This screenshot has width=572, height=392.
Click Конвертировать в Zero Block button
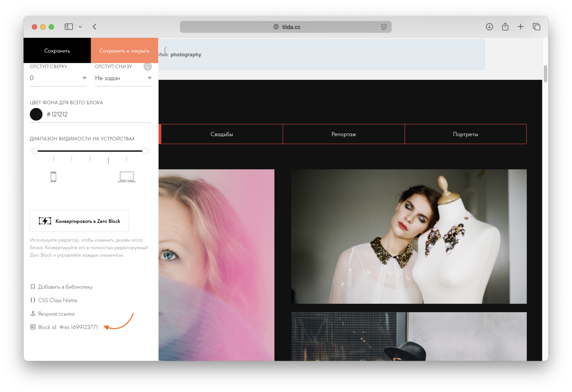[79, 221]
